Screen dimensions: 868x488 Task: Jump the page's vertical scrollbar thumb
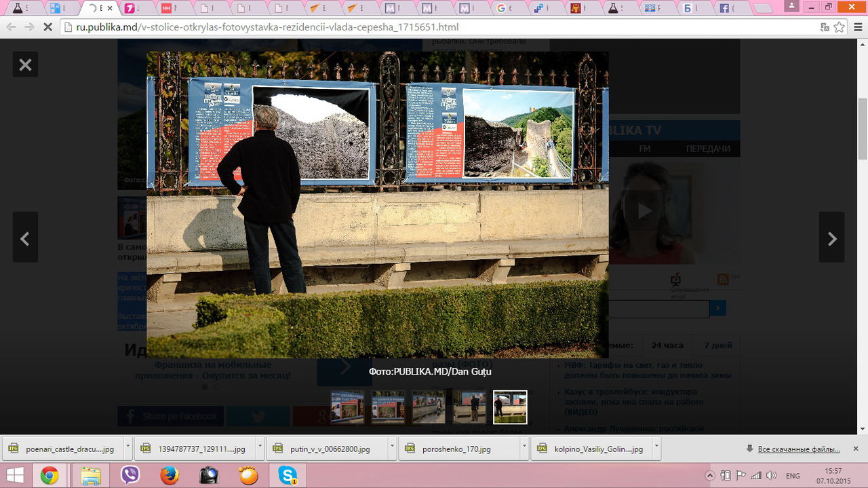pos(863,128)
